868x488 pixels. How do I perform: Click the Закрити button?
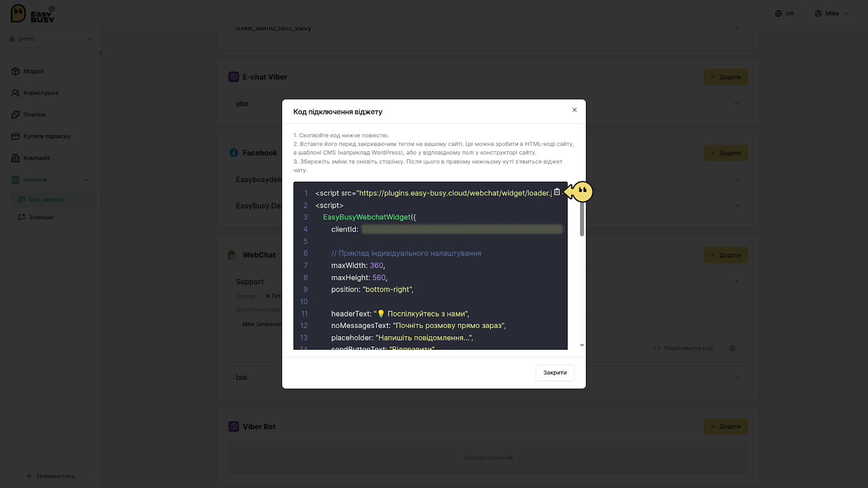point(555,373)
